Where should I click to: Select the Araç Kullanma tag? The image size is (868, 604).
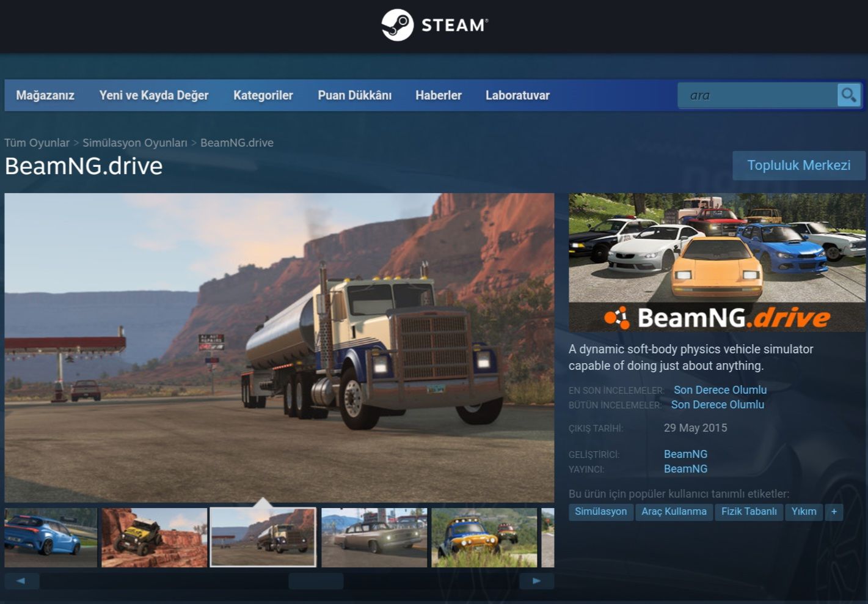tap(674, 512)
